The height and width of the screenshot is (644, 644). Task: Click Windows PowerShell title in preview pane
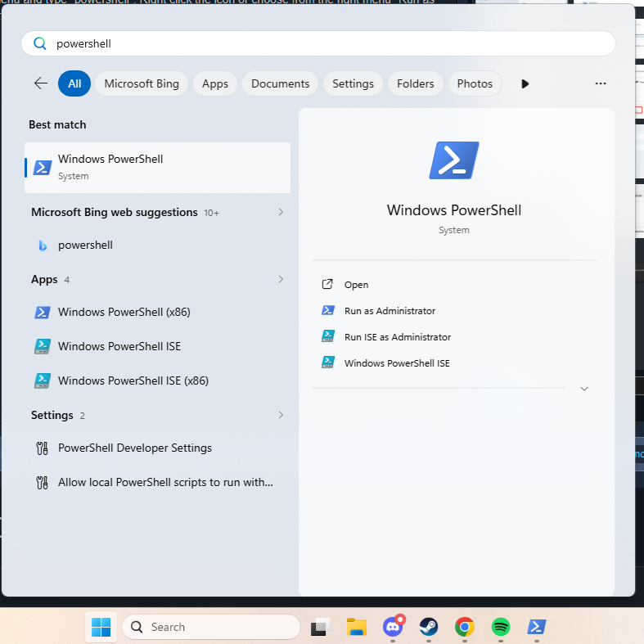[454, 210]
